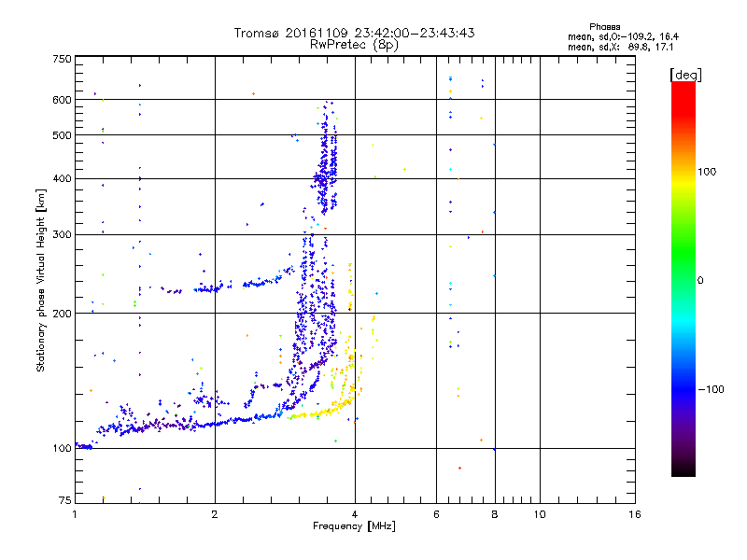The width and height of the screenshot is (747, 560).
Task: Click the '[deg]' color bar unit label
Action: tap(685, 75)
